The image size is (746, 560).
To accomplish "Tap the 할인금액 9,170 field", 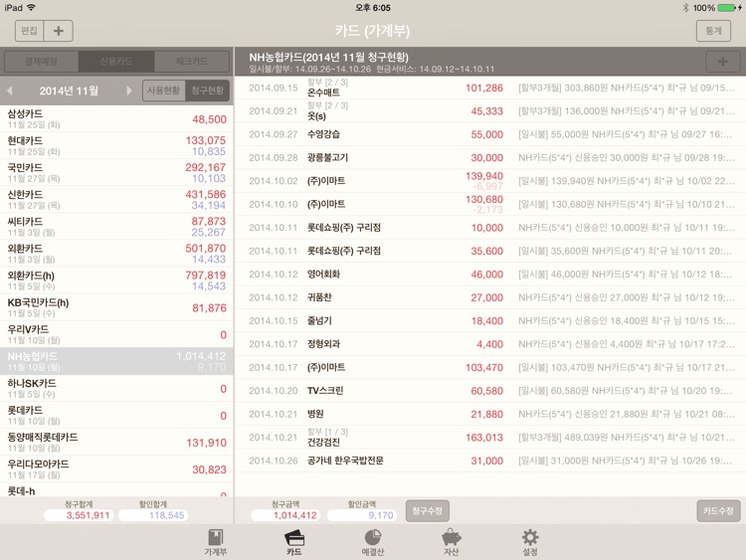I will coord(362,515).
